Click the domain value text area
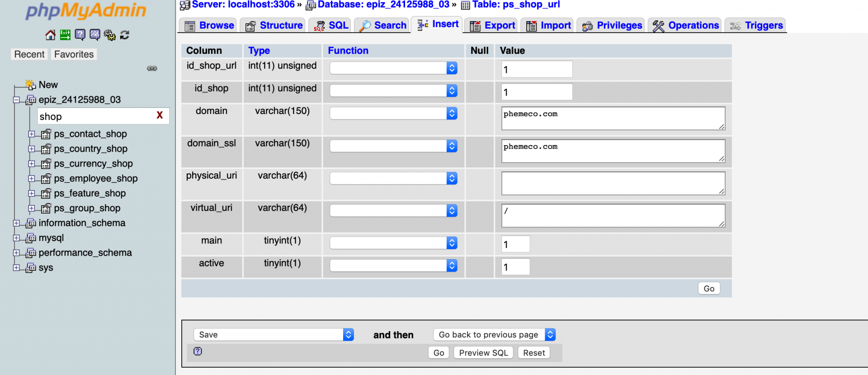Viewport: 868px width, 375px height. click(613, 119)
